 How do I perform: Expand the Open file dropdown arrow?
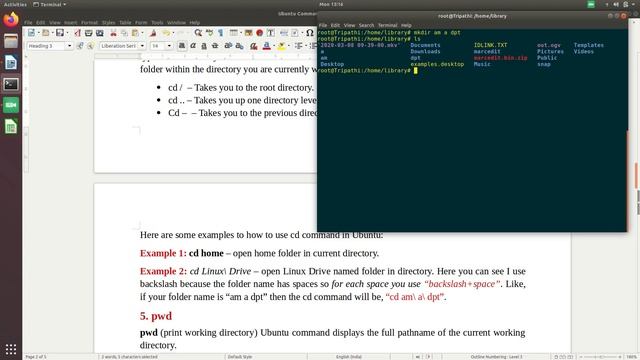pos(52,33)
